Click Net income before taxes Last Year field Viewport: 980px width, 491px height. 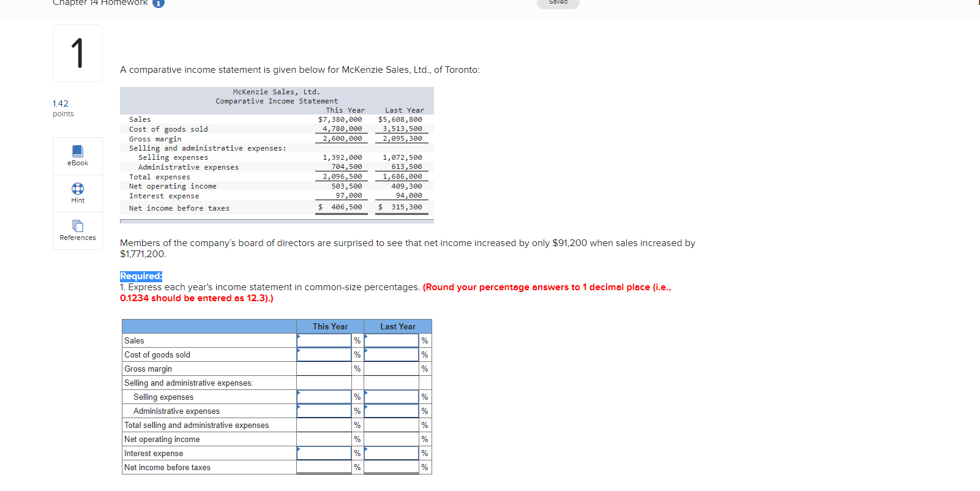(391, 467)
